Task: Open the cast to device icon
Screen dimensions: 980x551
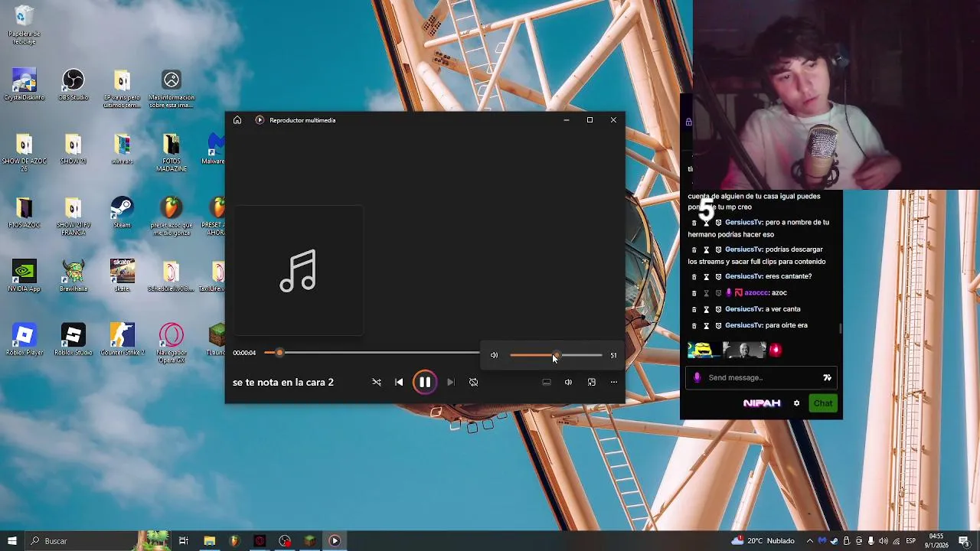Action: [546, 382]
